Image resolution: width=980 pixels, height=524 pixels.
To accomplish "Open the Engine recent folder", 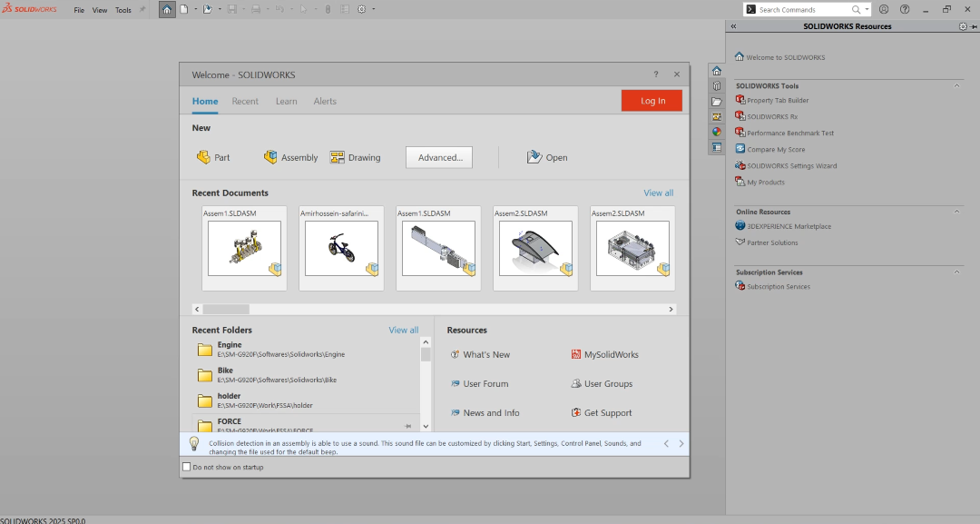I will tap(306, 349).
